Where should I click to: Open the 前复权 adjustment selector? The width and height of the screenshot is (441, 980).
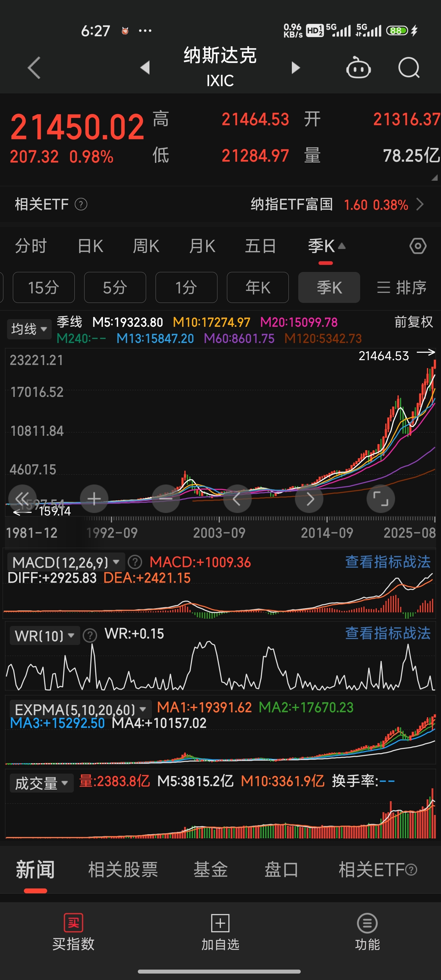coord(414,322)
